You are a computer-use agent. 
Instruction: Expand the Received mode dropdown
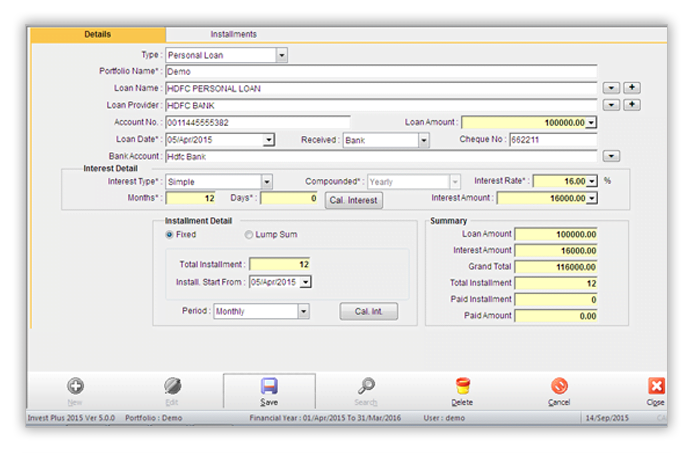[x=423, y=140]
